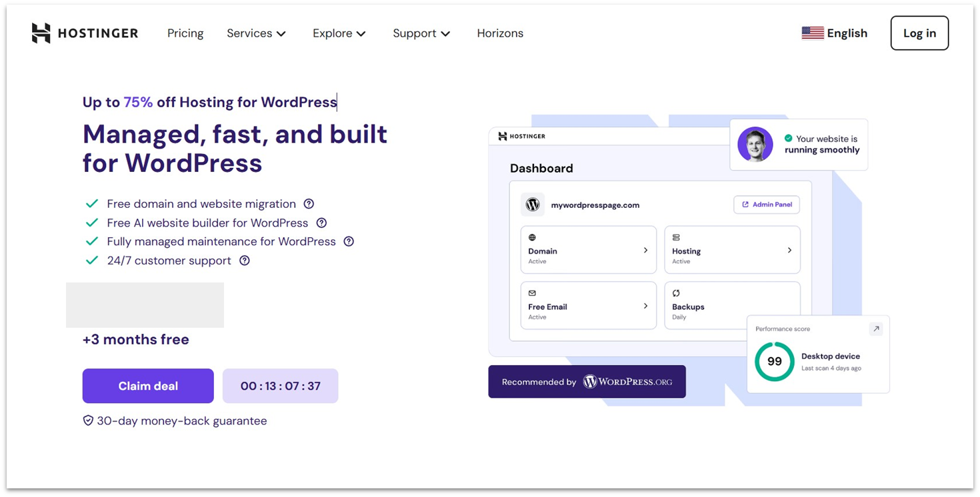
Task: Expand the Services menu
Action: coord(256,33)
